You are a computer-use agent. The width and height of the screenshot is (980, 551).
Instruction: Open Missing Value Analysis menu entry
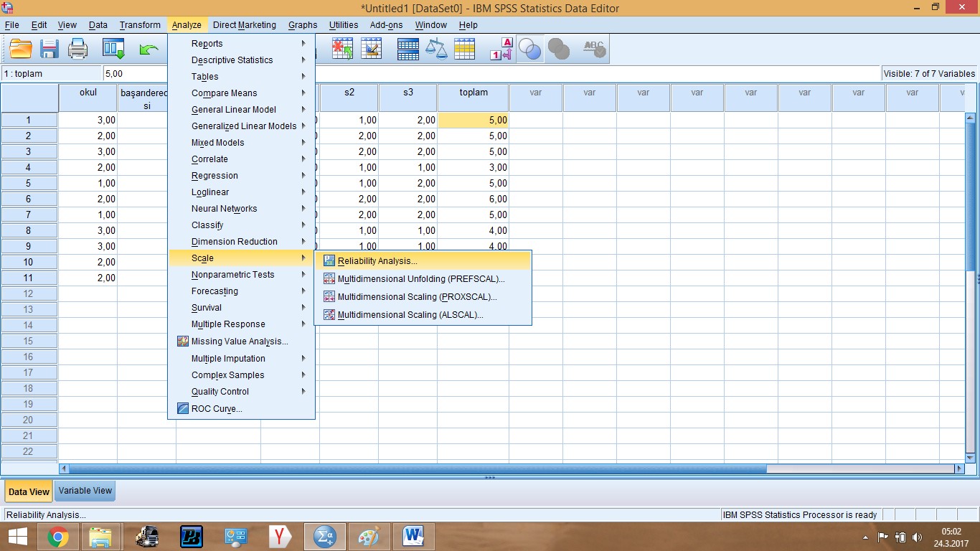(241, 342)
